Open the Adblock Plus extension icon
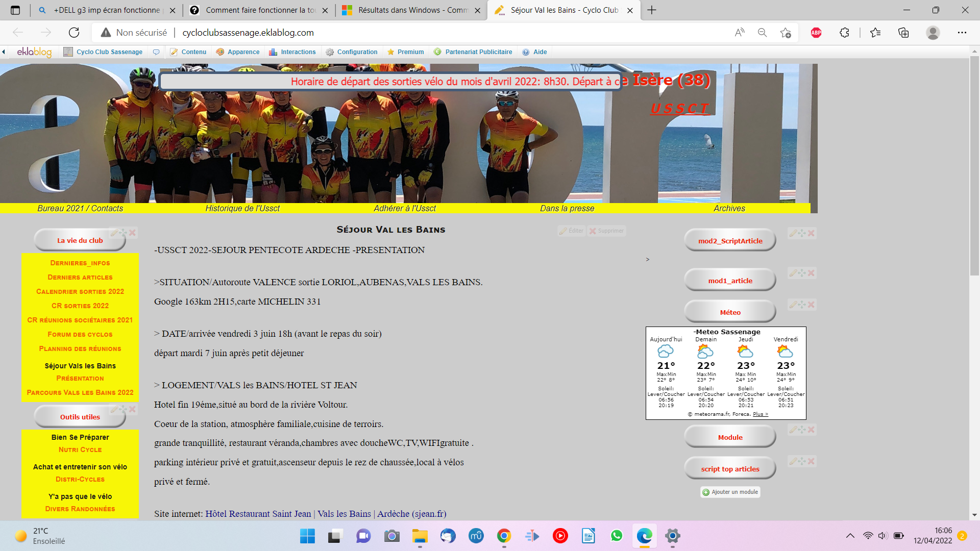This screenshot has height=551, width=980. 816,33
